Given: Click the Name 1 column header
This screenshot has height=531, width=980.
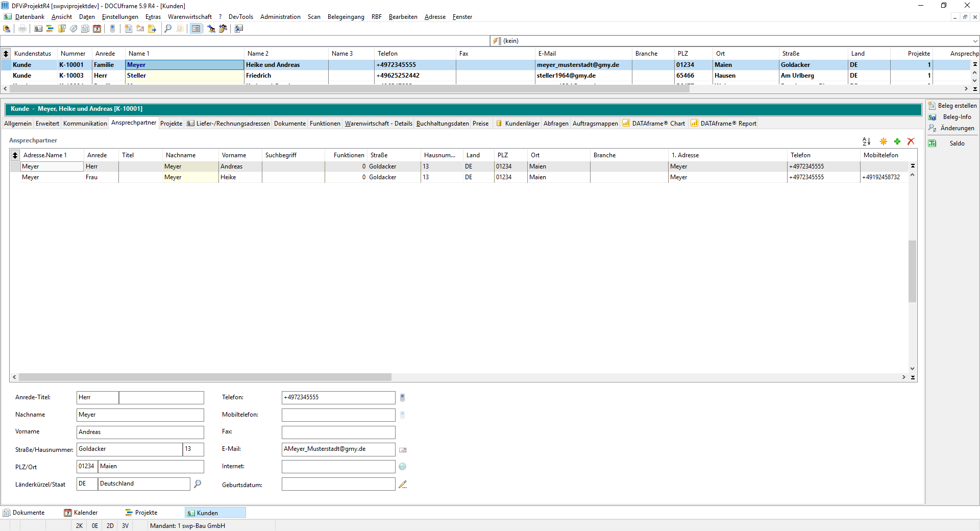Looking at the screenshot, I should [x=185, y=54].
